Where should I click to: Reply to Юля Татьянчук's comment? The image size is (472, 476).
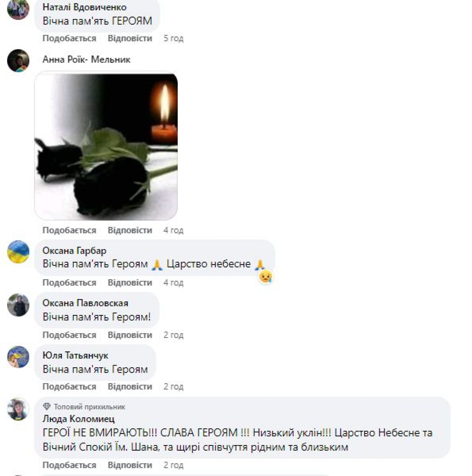point(130,386)
